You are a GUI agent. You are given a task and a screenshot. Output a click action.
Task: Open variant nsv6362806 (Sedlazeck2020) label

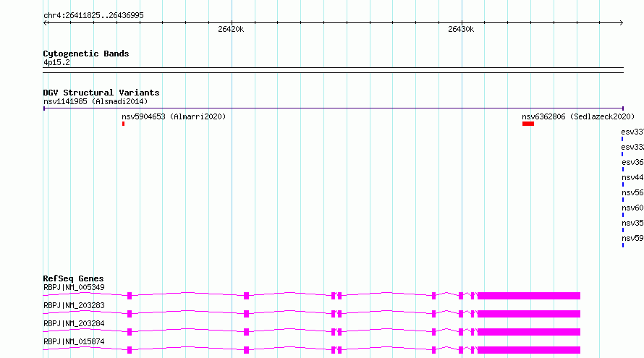click(x=578, y=116)
